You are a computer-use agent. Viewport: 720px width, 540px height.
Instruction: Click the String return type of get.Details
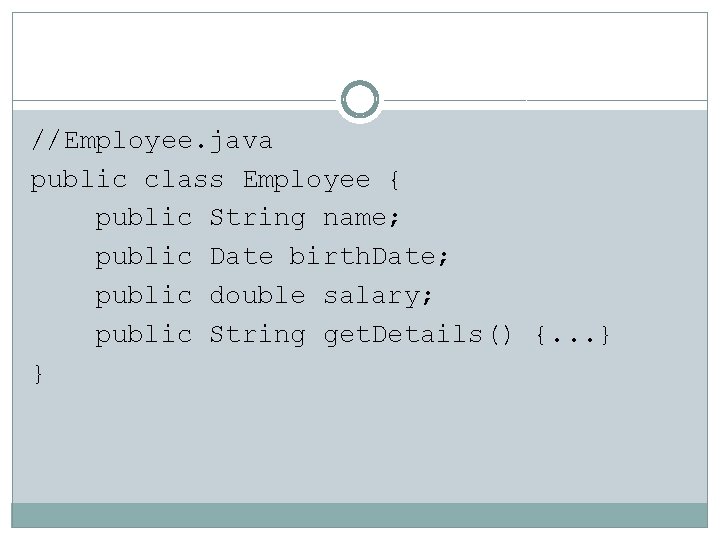(x=257, y=335)
